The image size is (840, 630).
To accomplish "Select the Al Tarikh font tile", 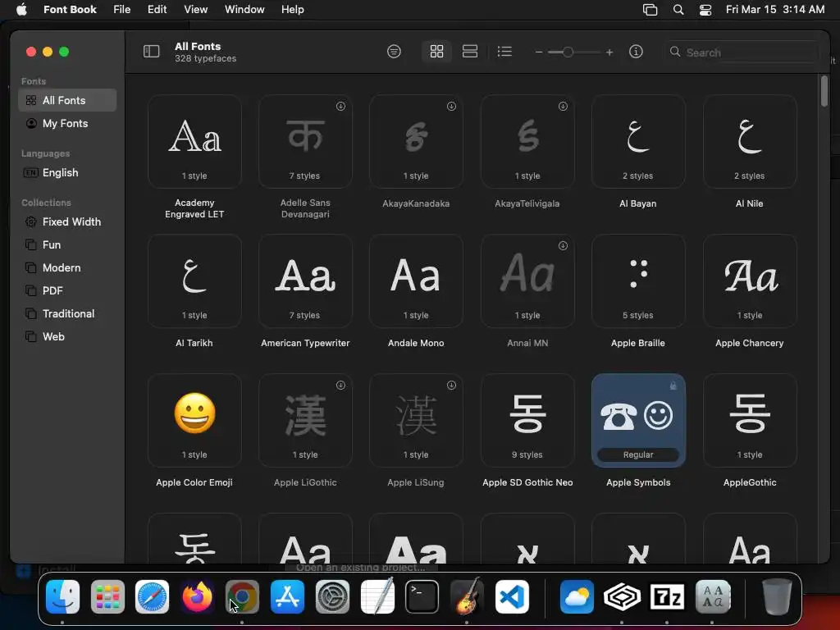I will pos(194,281).
